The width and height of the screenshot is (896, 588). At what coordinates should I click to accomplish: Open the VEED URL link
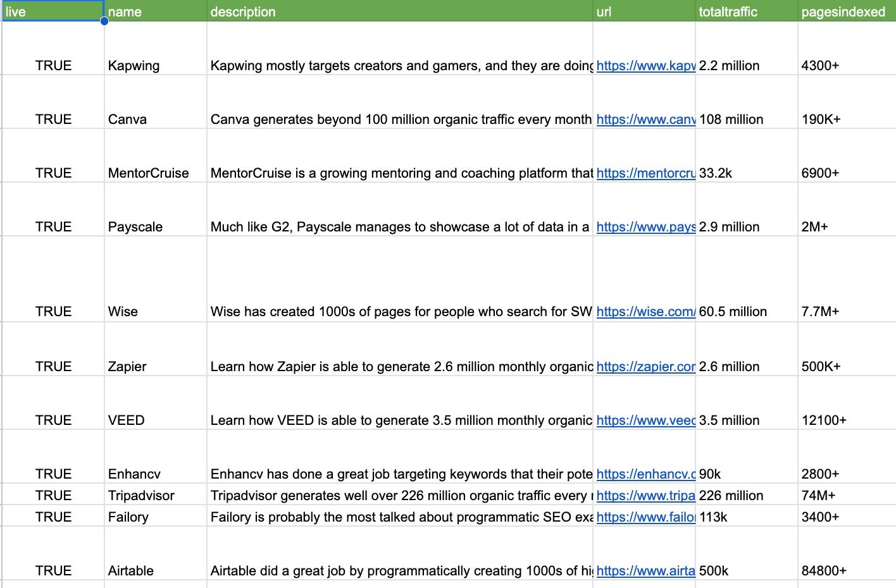646,420
